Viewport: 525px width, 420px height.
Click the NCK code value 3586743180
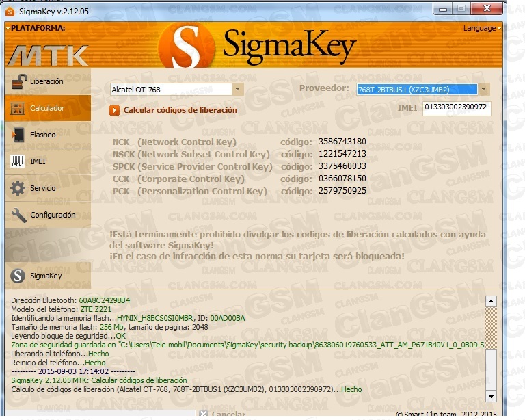pos(342,142)
